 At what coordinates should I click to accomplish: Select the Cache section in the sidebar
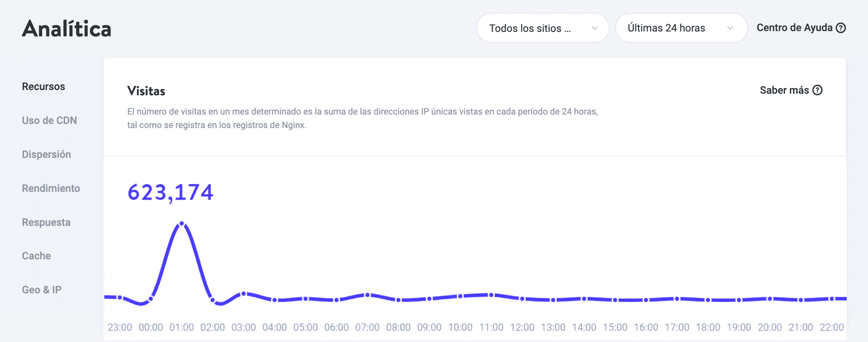pyautogui.click(x=36, y=256)
